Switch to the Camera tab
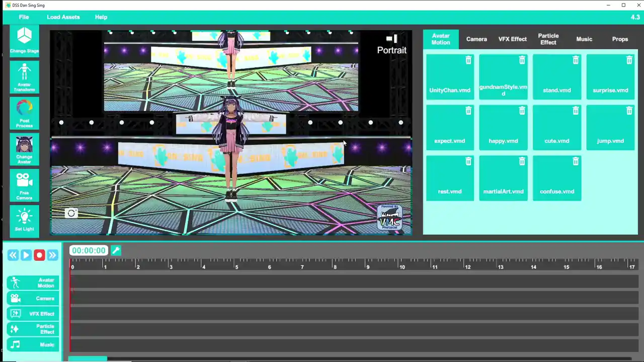Viewport: 644px width, 362px height. click(x=476, y=39)
